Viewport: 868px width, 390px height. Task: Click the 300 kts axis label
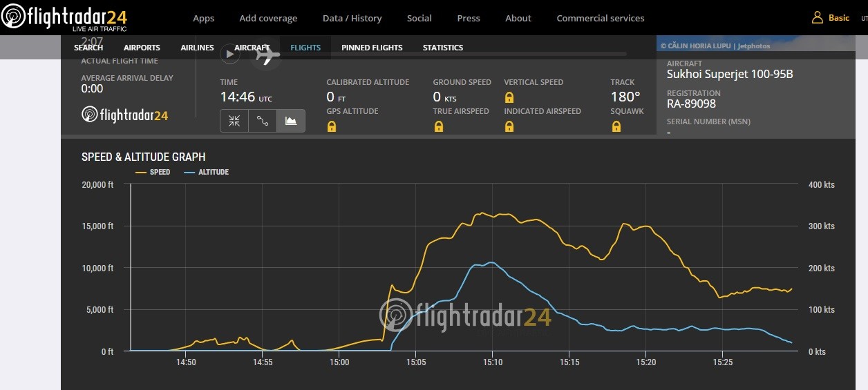(x=822, y=226)
